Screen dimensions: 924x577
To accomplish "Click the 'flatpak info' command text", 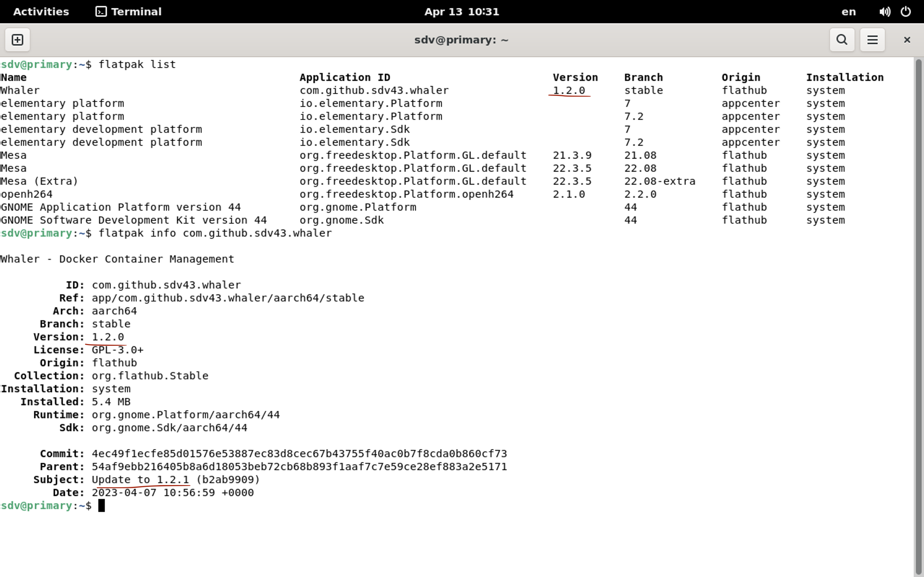I will (x=137, y=233).
